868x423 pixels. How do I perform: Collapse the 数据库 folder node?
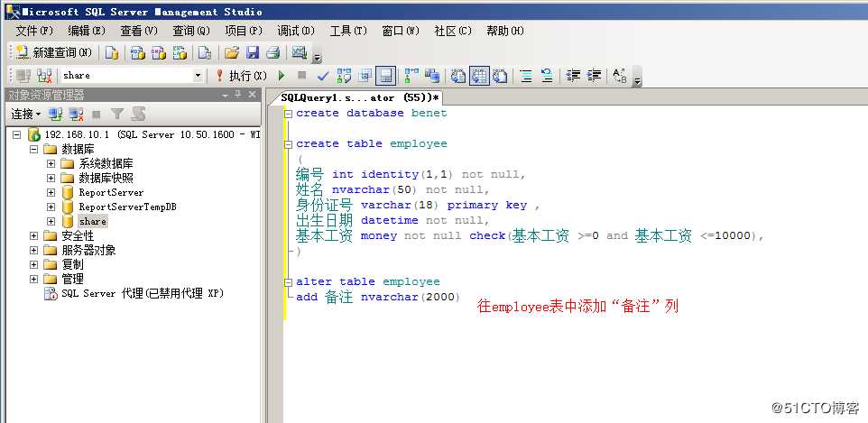33,150
